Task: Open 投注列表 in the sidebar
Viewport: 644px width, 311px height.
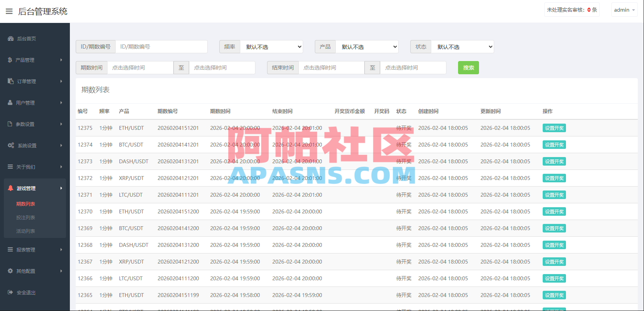Action: tap(26, 217)
